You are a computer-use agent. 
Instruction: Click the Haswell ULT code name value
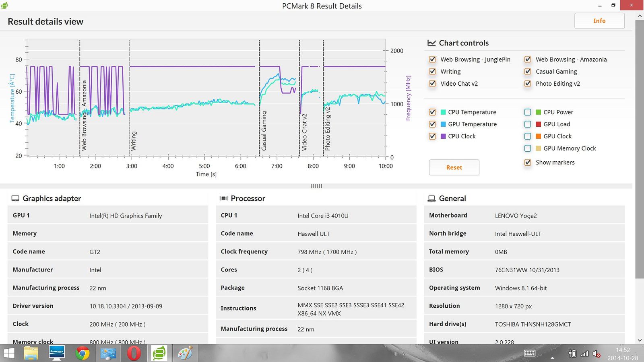(314, 234)
